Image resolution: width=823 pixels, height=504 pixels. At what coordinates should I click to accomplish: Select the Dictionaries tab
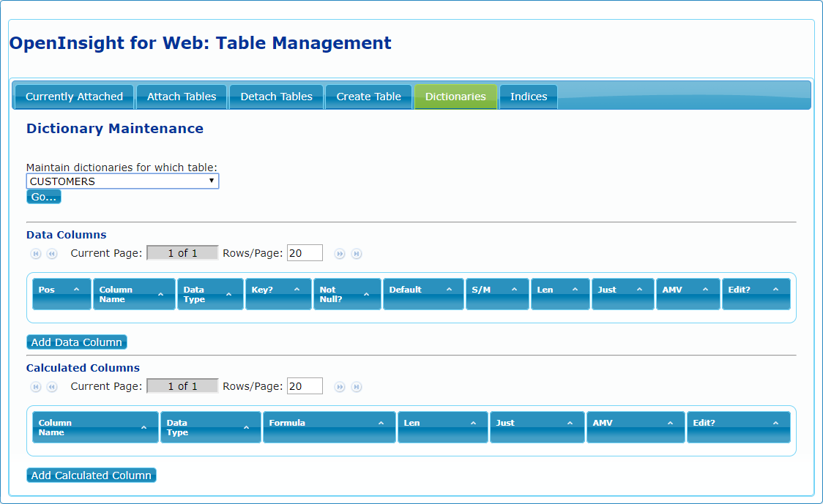[455, 97]
